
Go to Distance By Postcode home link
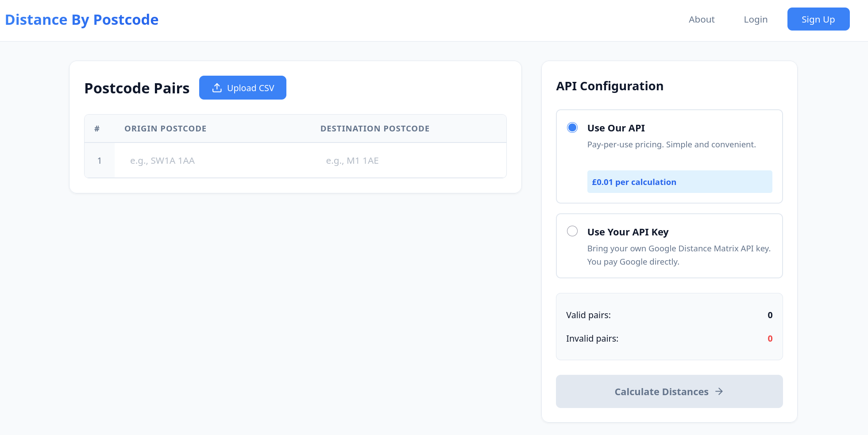pos(82,20)
